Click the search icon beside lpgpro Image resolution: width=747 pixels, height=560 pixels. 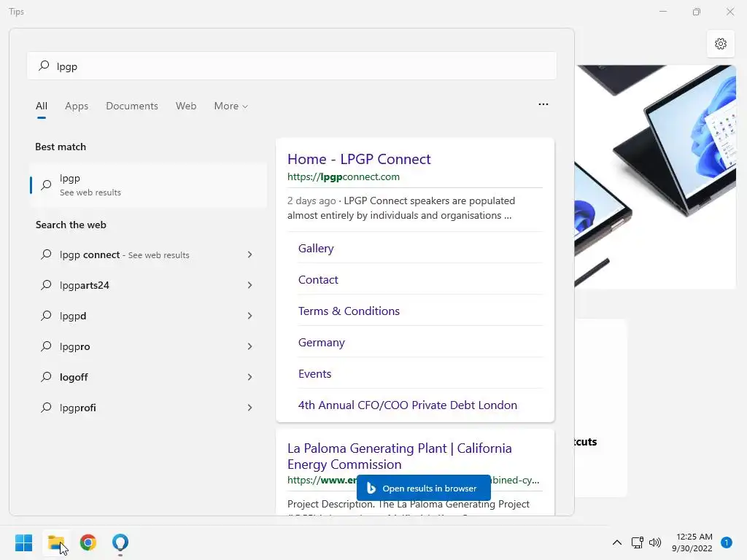click(x=46, y=346)
